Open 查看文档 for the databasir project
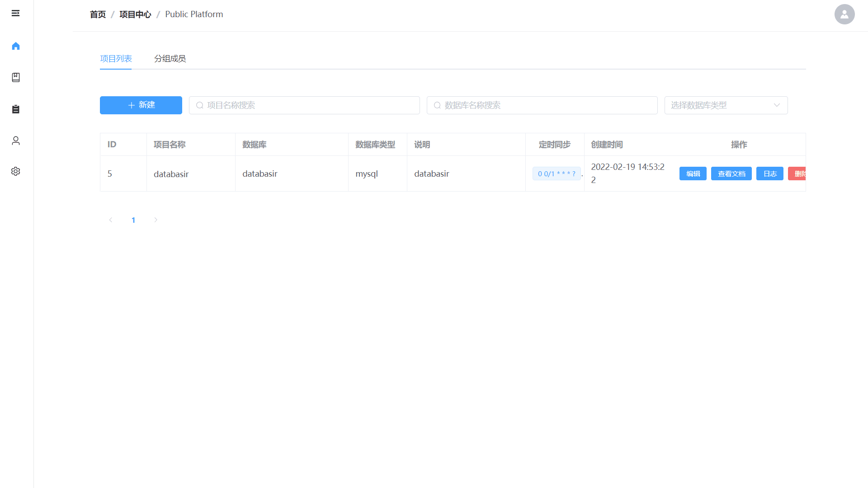The width and height of the screenshot is (868, 488). (731, 174)
